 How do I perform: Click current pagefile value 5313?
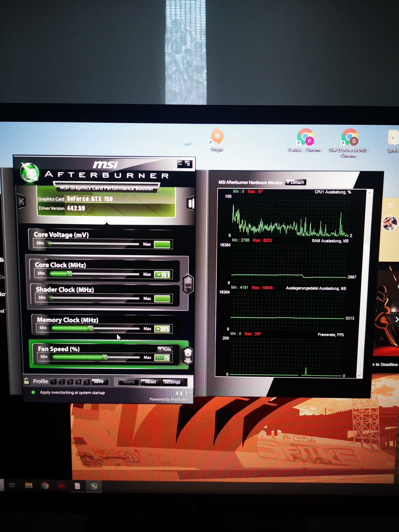tap(350, 318)
